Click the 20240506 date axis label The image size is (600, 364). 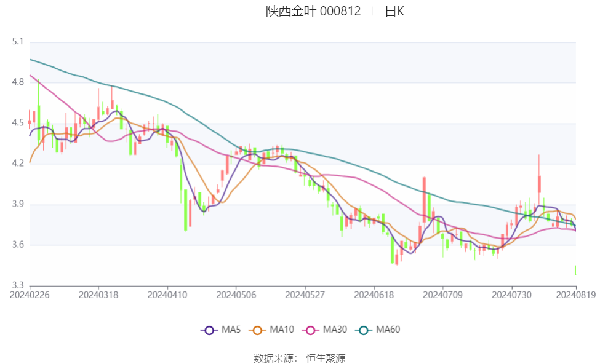pyautogui.click(x=236, y=295)
